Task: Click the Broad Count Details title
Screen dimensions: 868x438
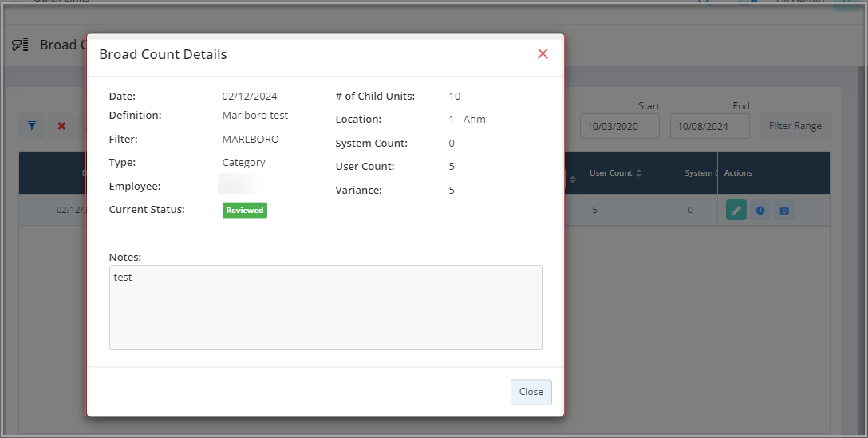Action: pyautogui.click(x=163, y=54)
